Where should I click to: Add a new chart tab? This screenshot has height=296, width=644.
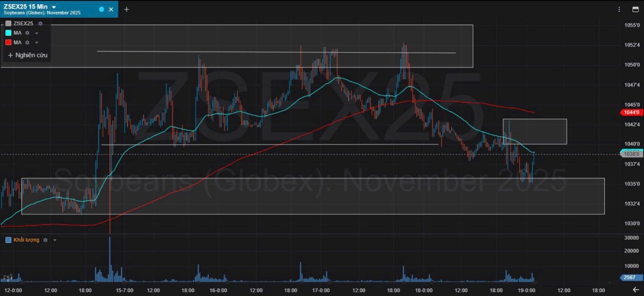coord(127,9)
